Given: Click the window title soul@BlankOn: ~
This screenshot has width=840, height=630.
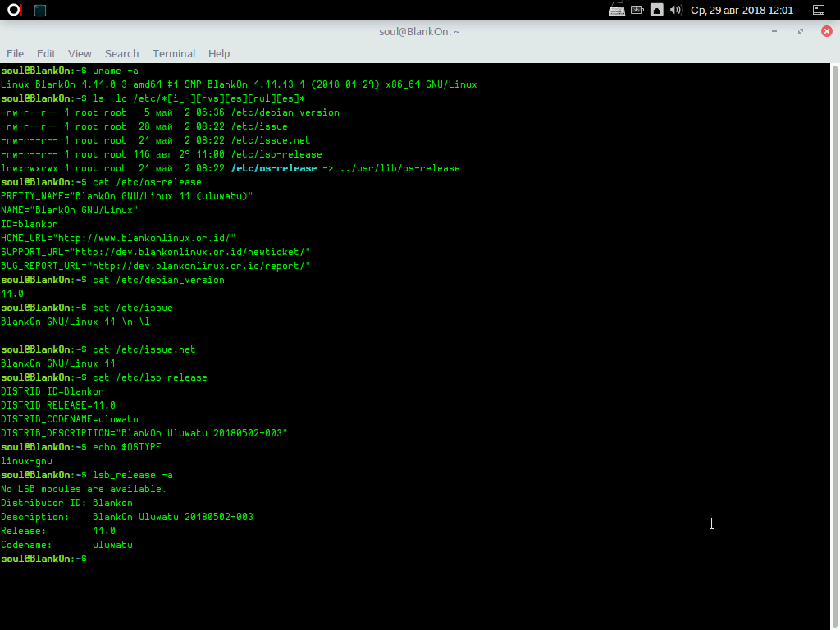Looking at the screenshot, I should (x=419, y=32).
